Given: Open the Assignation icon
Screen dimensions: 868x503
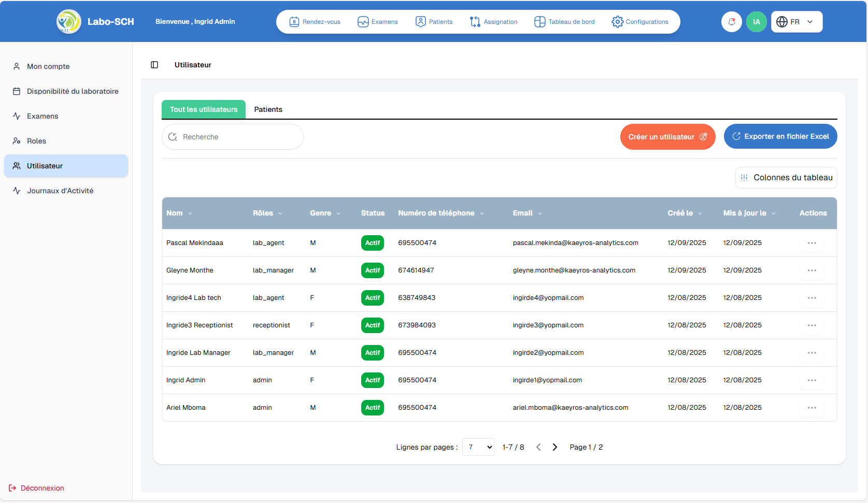Looking at the screenshot, I should tap(475, 22).
